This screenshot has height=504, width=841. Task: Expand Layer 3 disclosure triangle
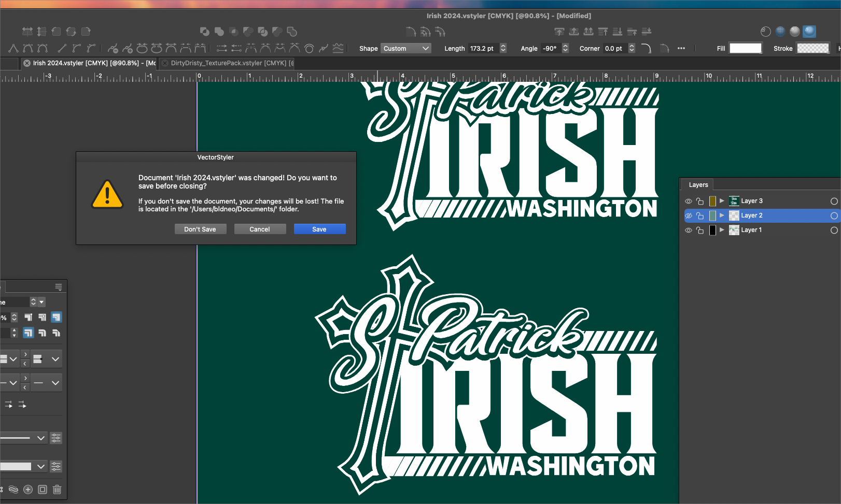click(x=722, y=200)
